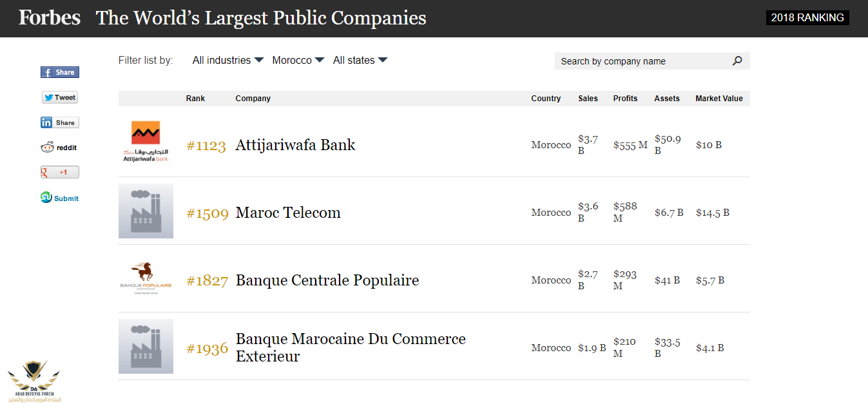
Task: Click the Search by company name field
Action: [x=644, y=61]
